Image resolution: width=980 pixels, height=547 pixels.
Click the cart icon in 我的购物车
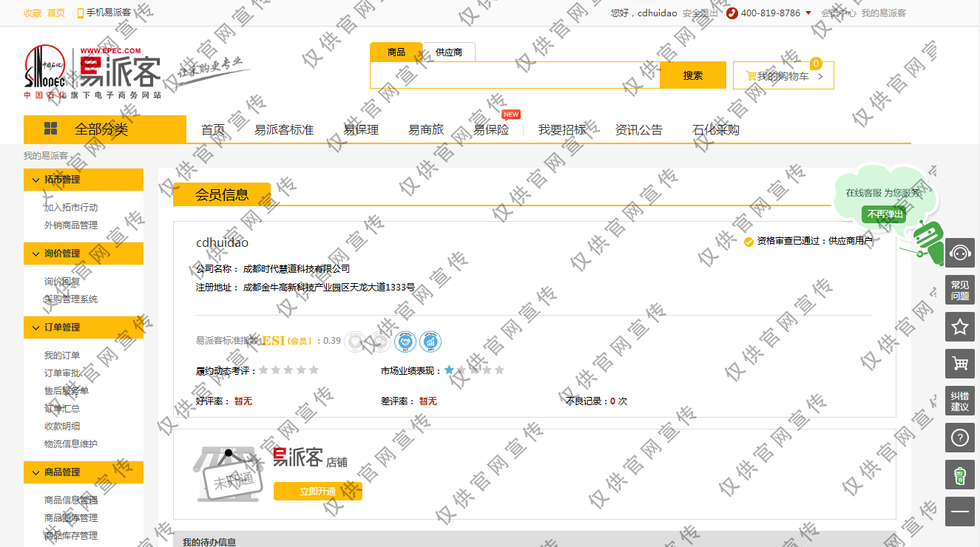[751, 75]
